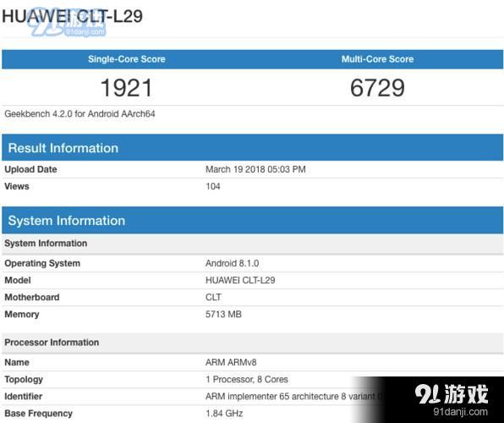Click the Model label
Image resolution: width=504 pixels, height=423 pixels.
pyautogui.click(x=18, y=280)
